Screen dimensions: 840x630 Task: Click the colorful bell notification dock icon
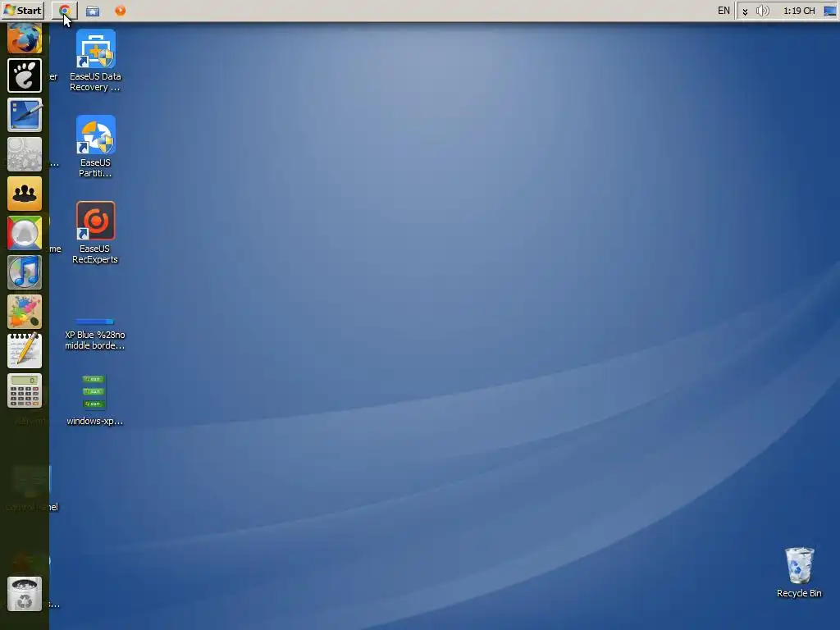[x=25, y=233]
